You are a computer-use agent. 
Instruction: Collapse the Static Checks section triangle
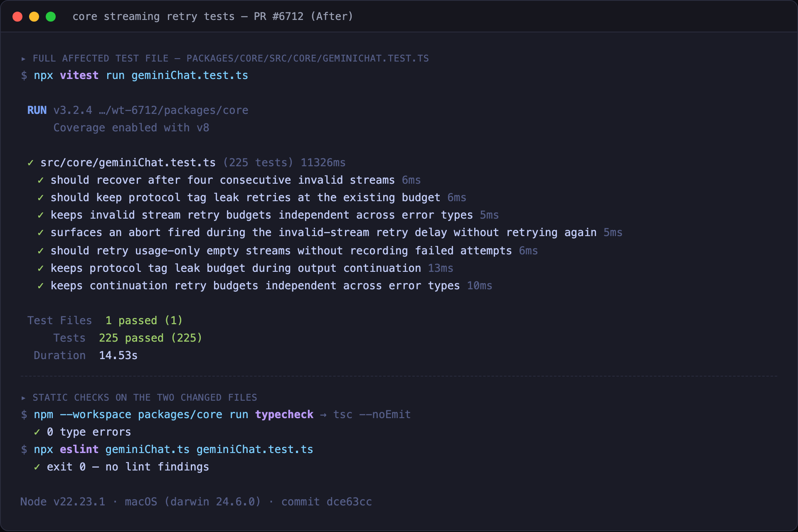click(x=24, y=398)
